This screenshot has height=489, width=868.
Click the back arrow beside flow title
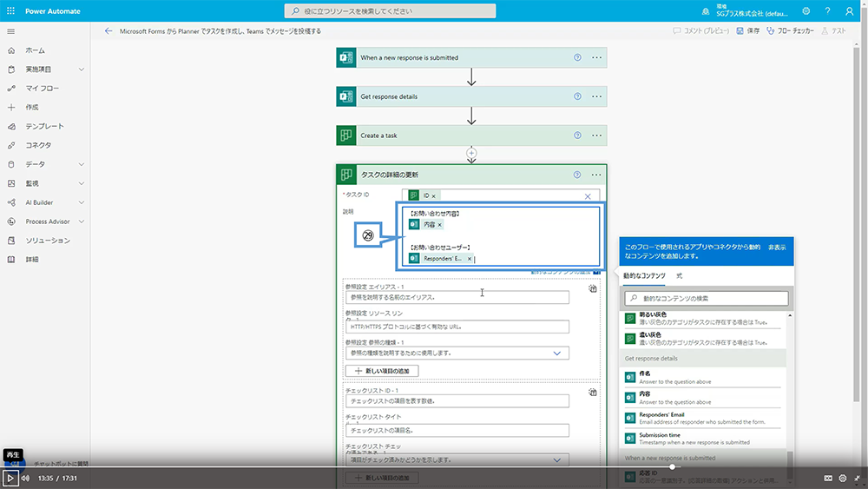pyautogui.click(x=108, y=31)
